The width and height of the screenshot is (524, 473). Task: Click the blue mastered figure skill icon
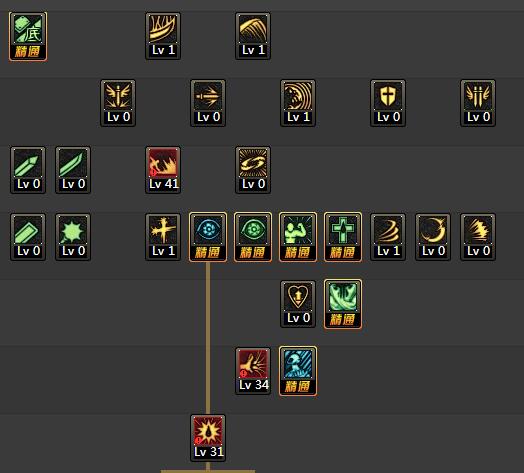[298, 371]
